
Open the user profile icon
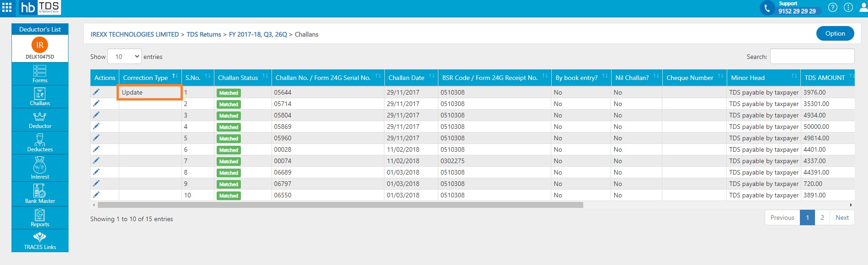click(x=863, y=7)
